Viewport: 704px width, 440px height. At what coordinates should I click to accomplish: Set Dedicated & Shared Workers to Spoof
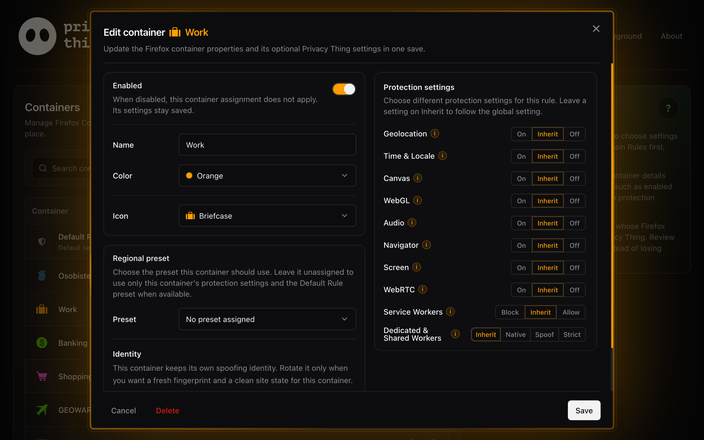point(544,334)
